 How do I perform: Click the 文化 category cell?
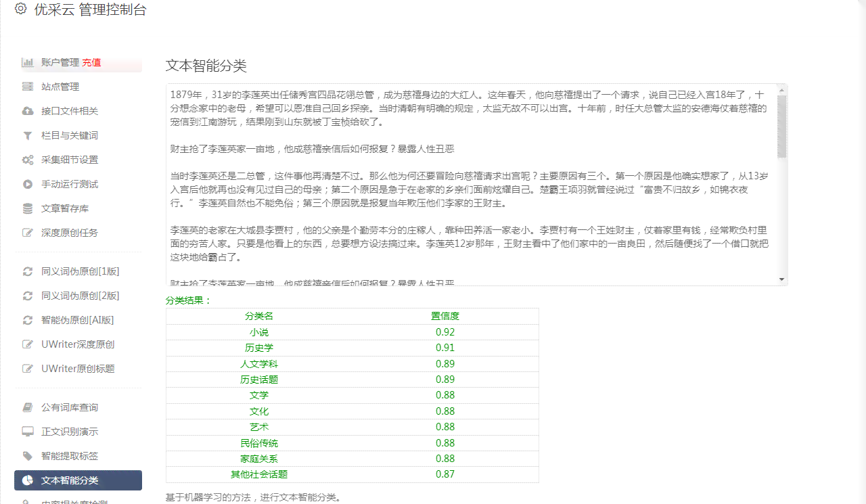pyautogui.click(x=259, y=411)
